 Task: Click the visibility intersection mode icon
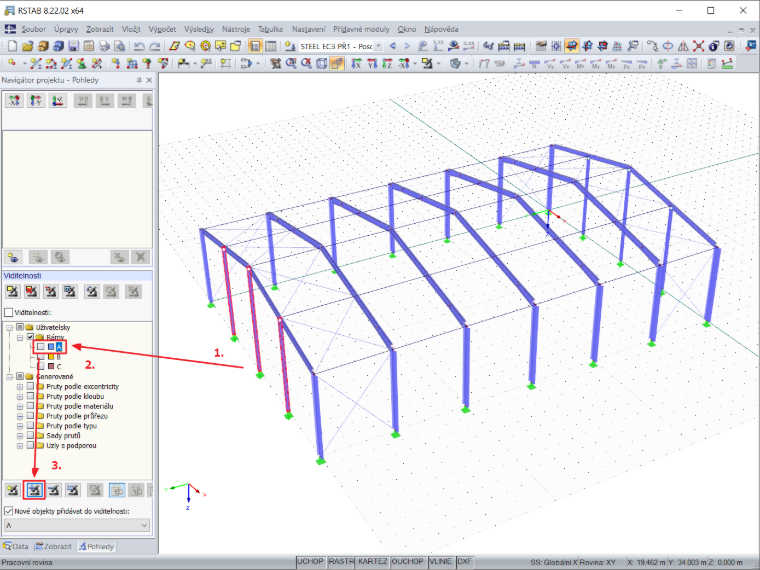point(137,490)
